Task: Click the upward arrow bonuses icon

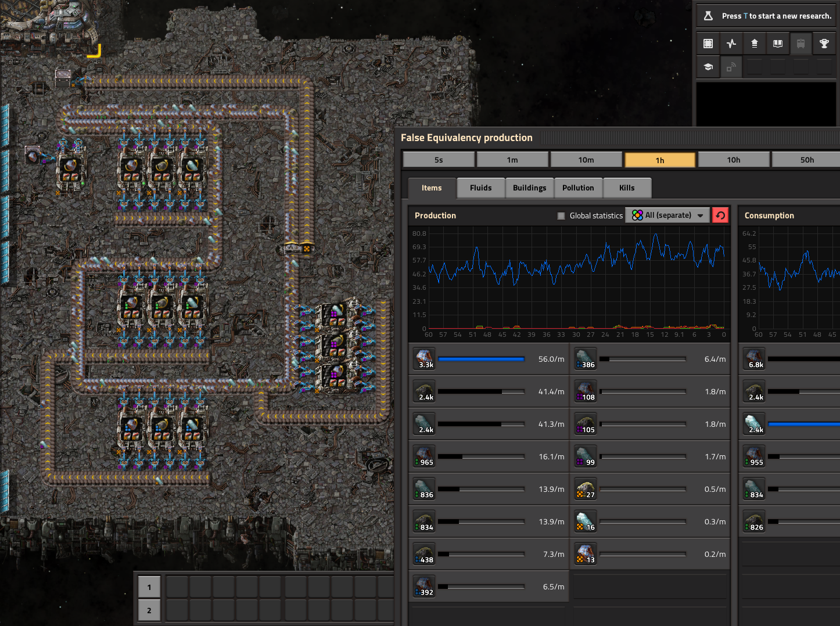Action: click(755, 44)
